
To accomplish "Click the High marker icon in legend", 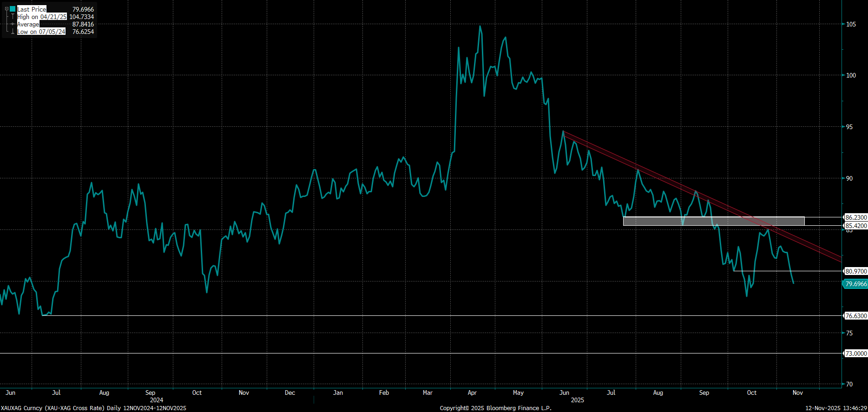I will pyautogui.click(x=13, y=17).
